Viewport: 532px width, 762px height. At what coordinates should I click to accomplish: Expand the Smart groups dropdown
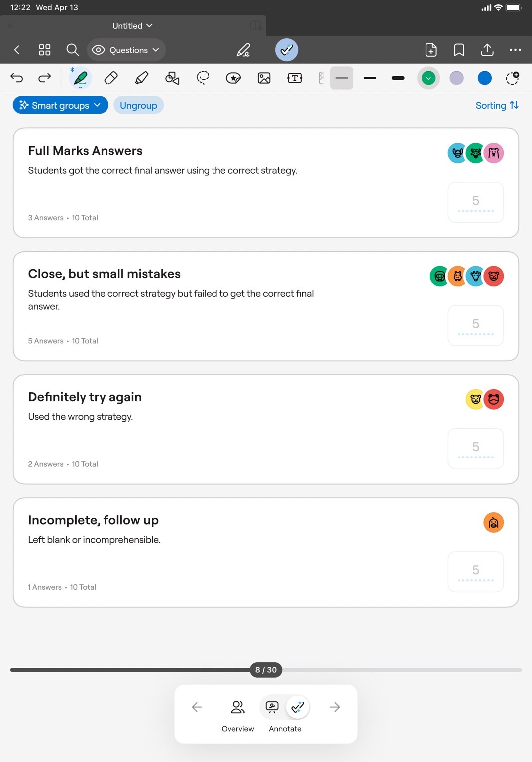[x=60, y=105]
